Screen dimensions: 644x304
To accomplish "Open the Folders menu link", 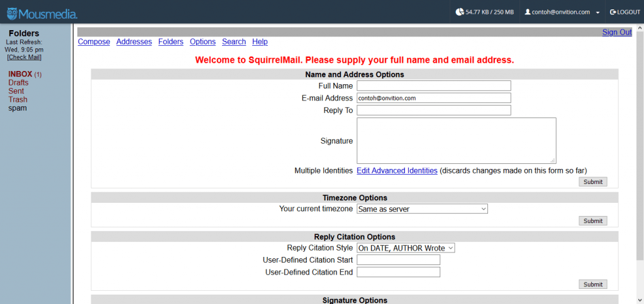I will pos(171,41).
